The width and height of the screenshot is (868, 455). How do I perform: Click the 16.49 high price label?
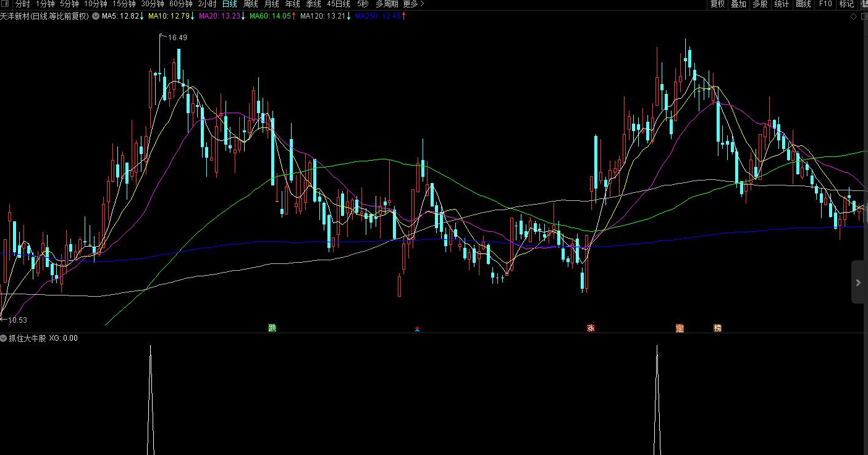tap(177, 38)
